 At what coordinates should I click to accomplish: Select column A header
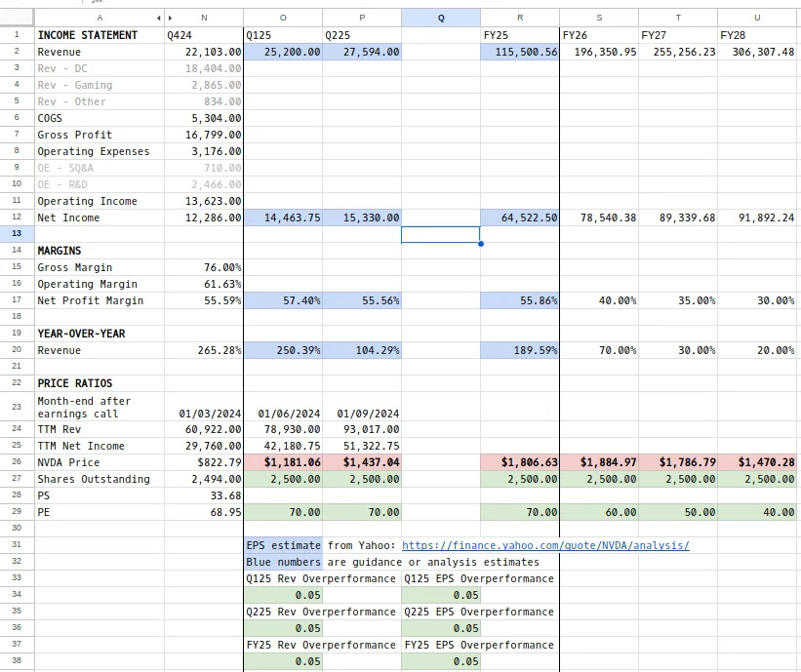pyautogui.click(x=100, y=18)
